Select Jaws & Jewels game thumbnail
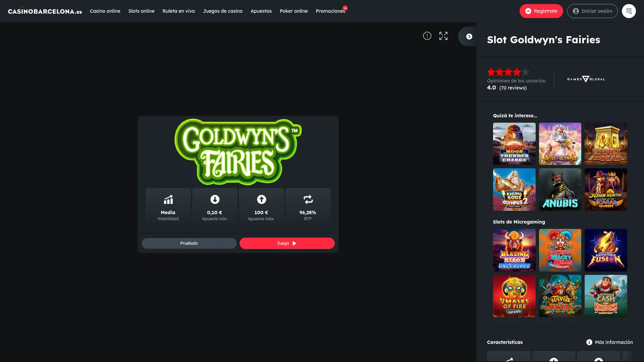644x362 pixels. 560,296
